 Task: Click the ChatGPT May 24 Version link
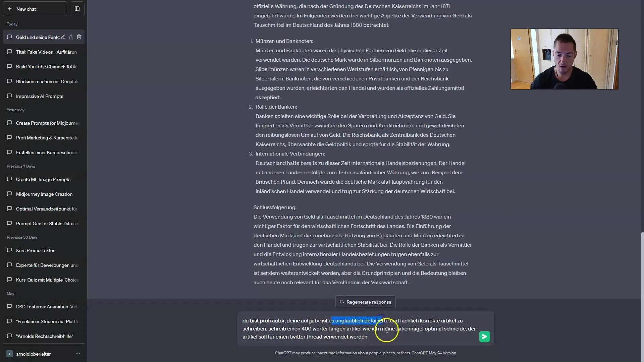[433, 353]
